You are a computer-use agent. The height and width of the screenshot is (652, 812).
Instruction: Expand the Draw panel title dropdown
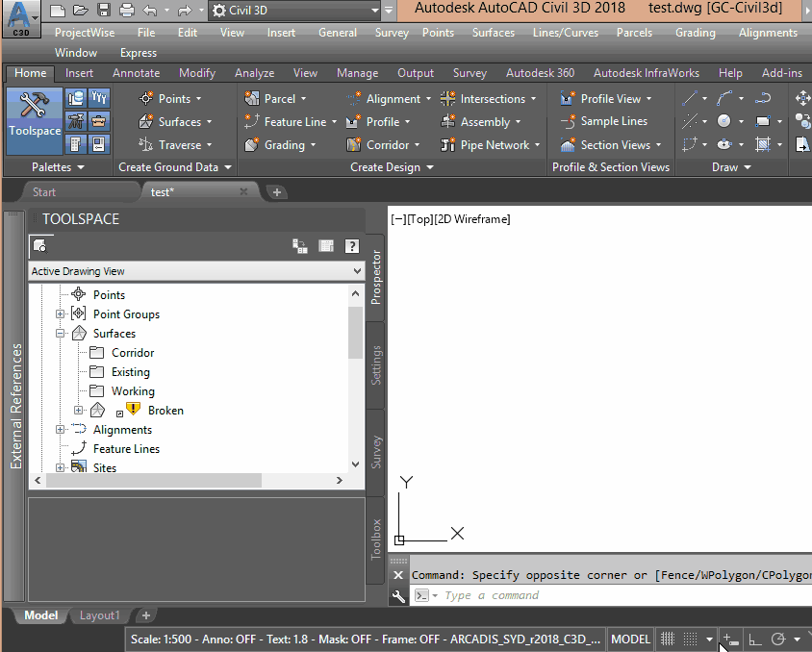pos(731,167)
